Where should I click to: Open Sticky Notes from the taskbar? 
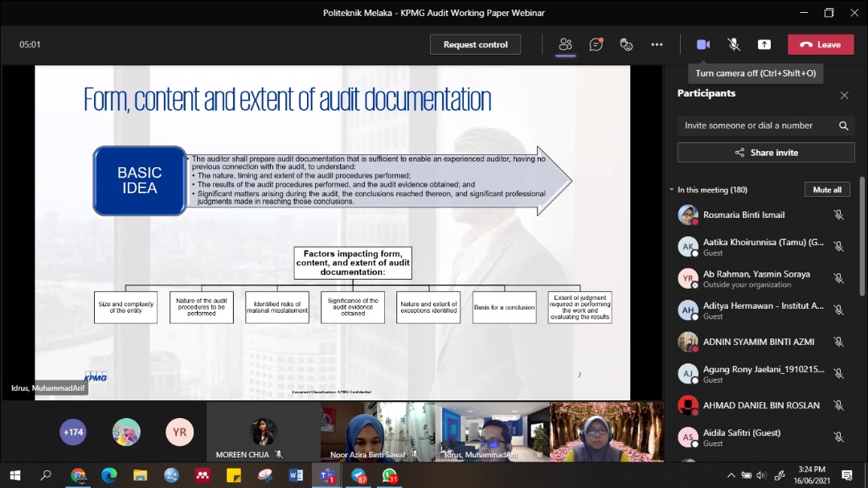click(x=234, y=475)
